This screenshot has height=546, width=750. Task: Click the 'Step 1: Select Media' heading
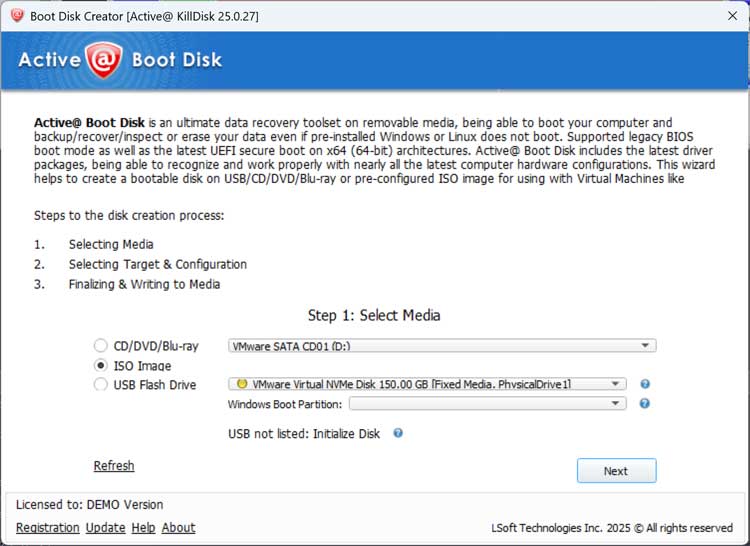coord(374,316)
